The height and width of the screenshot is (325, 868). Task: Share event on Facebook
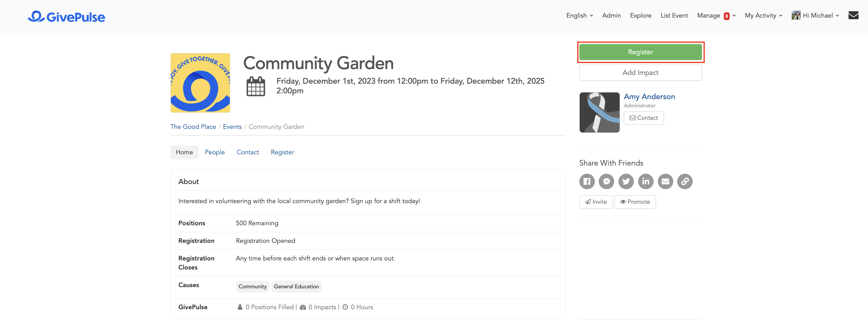point(587,181)
